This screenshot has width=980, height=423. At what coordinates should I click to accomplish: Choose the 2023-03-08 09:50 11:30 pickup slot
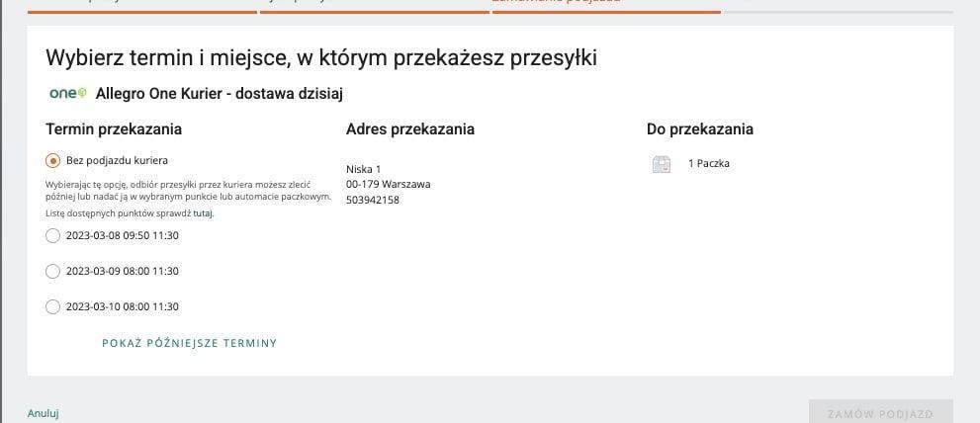click(x=53, y=235)
